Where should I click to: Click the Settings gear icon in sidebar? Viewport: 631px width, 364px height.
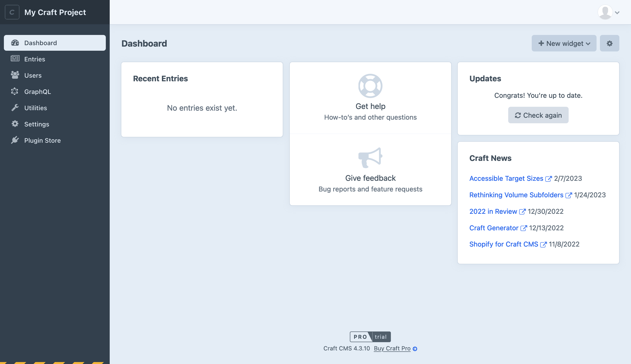point(15,124)
